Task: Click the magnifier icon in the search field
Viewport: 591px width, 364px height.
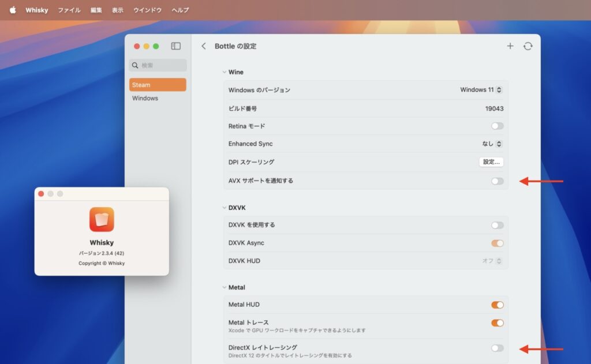Action: point(135,65)
